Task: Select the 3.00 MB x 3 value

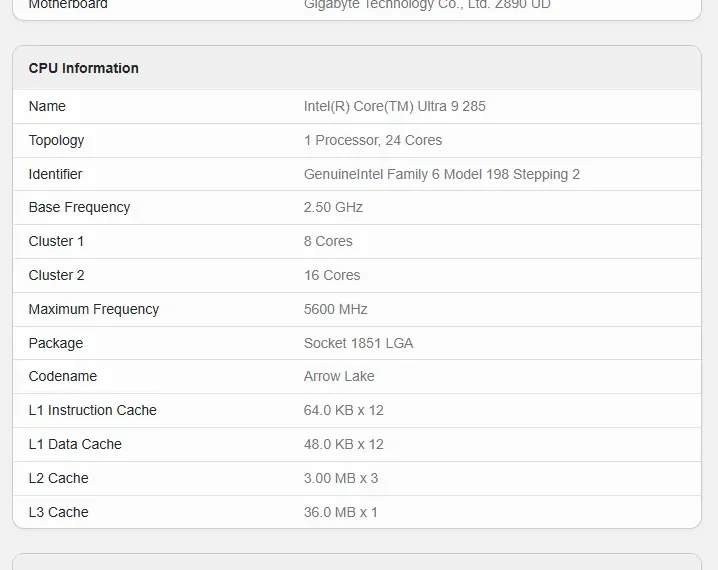Action: coord(341,478)
